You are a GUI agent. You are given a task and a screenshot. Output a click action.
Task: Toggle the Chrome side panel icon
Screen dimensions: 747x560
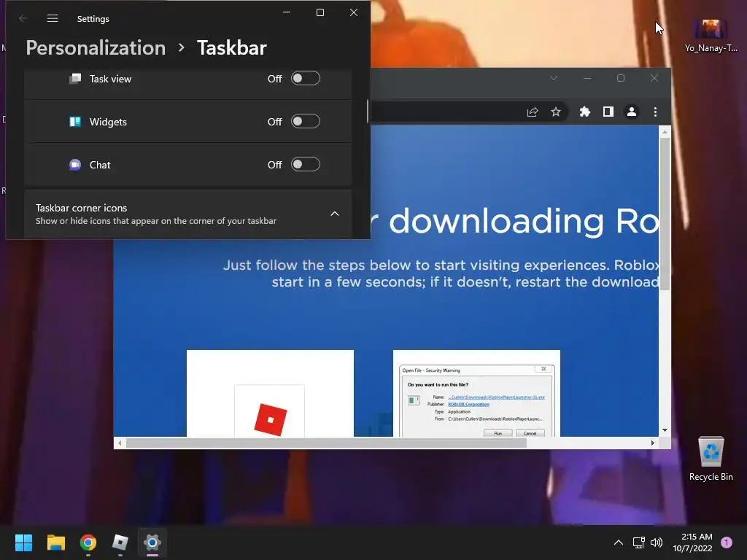608,112
